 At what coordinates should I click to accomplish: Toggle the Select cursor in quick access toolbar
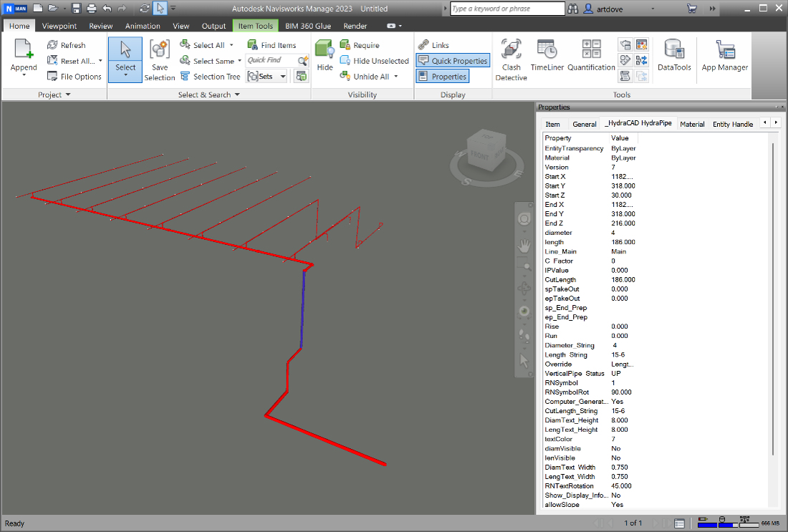click(x=160, y=8)
